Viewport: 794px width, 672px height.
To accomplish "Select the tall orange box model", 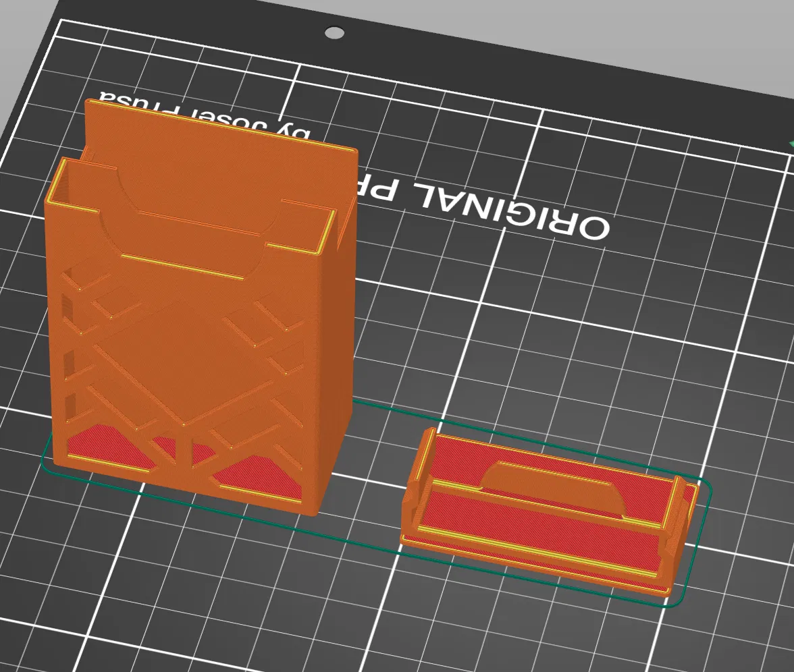I will tap(201, 306).
